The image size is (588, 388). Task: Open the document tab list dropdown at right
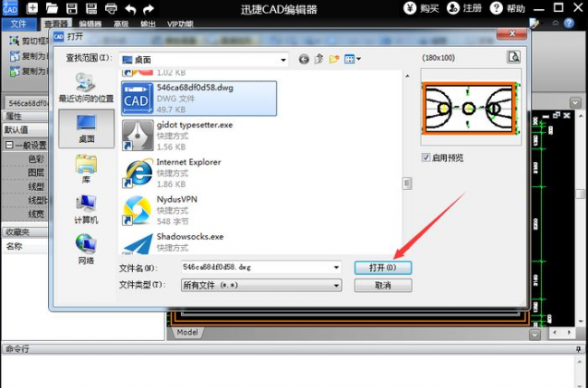(574, 102)
